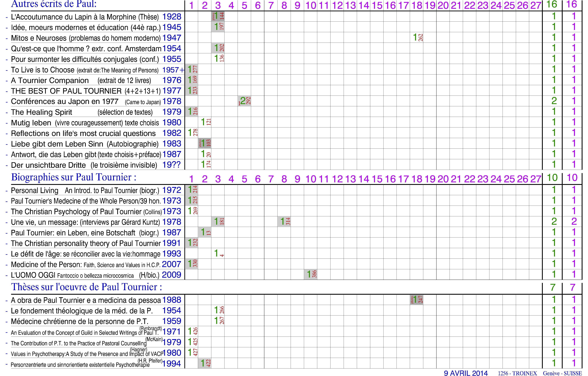
Task: Click the shaded cell numbered 386 in L'UOMO OGGI row
Action: (x=311, y=274)
